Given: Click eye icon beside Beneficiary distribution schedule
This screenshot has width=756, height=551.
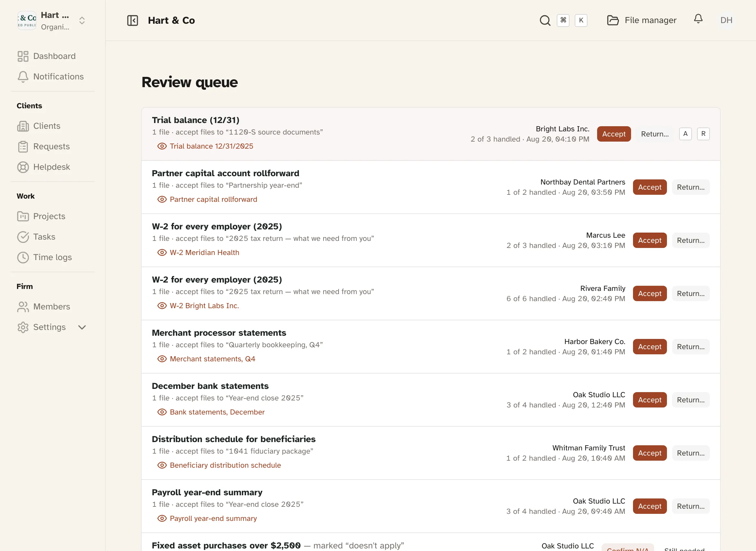Looking at the screenshot, I should (162, 465).
